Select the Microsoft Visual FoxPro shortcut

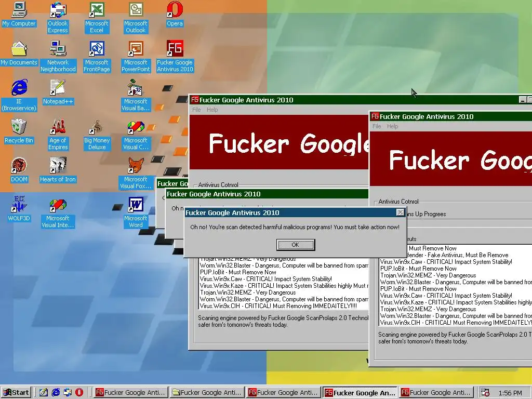tap(136, 174)
